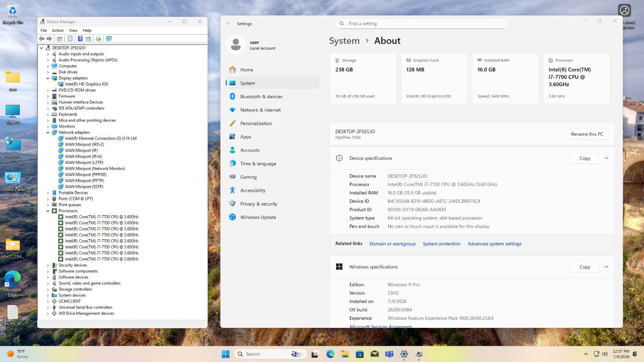Click the Update device driver toolbar icon
The width and height of the screenshot is (644, 362).
pos(98,39)
